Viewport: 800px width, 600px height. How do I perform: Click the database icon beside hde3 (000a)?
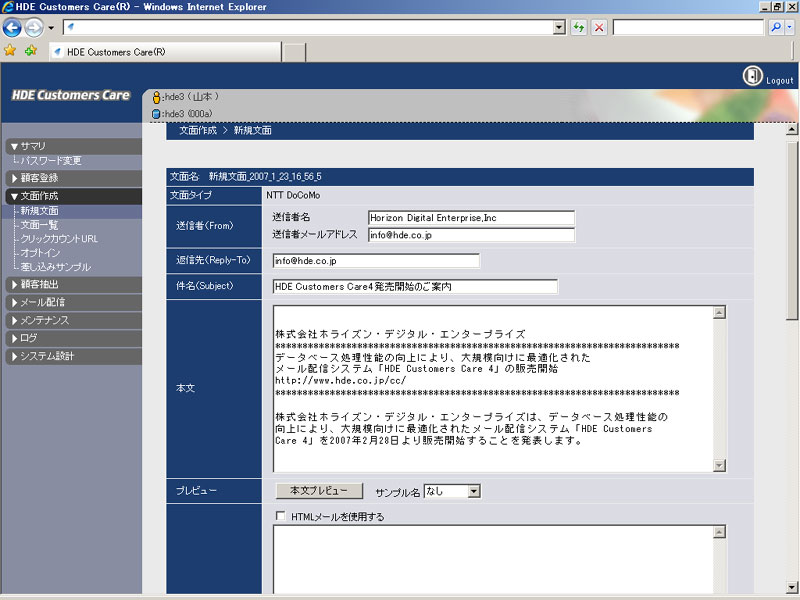pos(156,114)
